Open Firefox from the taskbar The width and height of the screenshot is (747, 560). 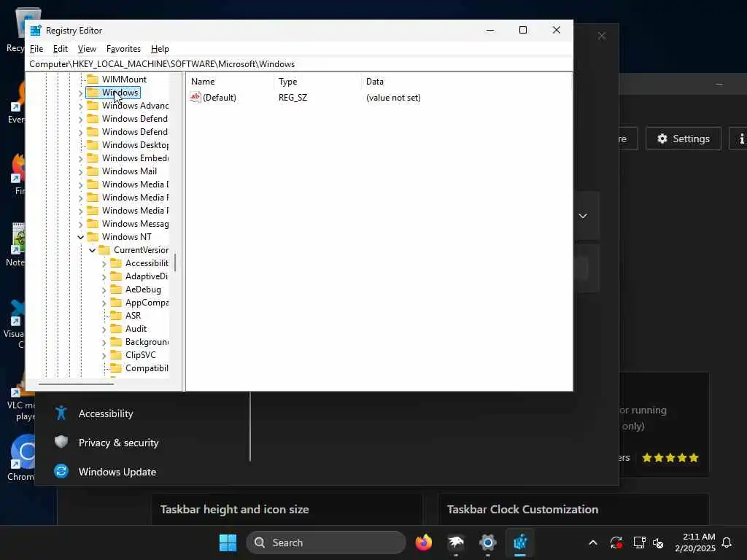(424, 542)
